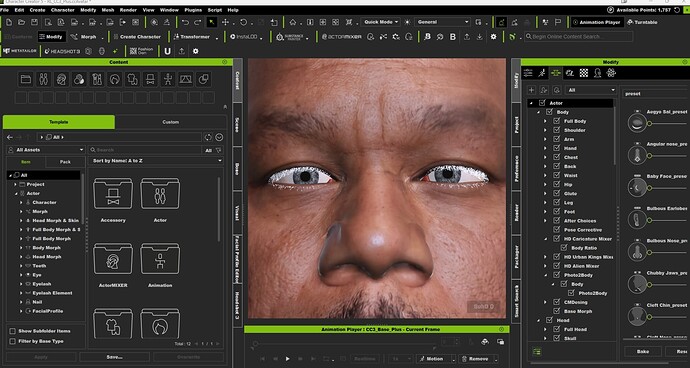Click the Save Project floppy icon
This screenshot has height=368, width=690.
coord(34,22)
